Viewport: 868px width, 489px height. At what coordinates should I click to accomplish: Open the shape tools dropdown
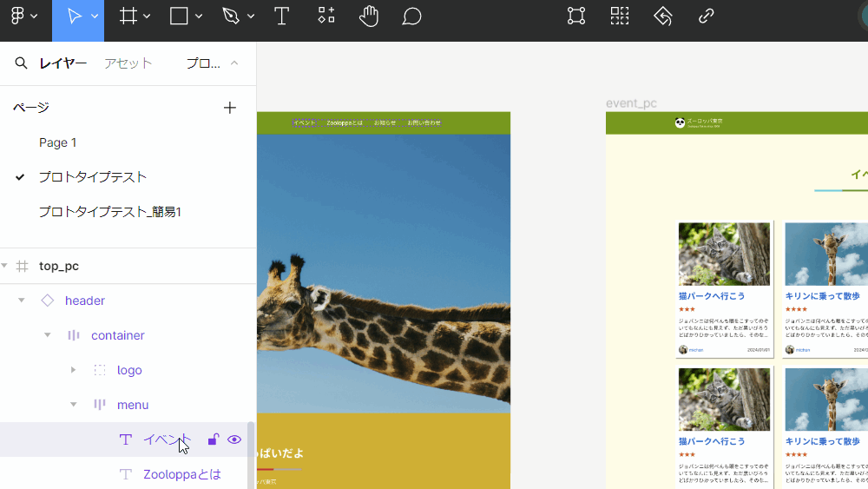point(199,17)
